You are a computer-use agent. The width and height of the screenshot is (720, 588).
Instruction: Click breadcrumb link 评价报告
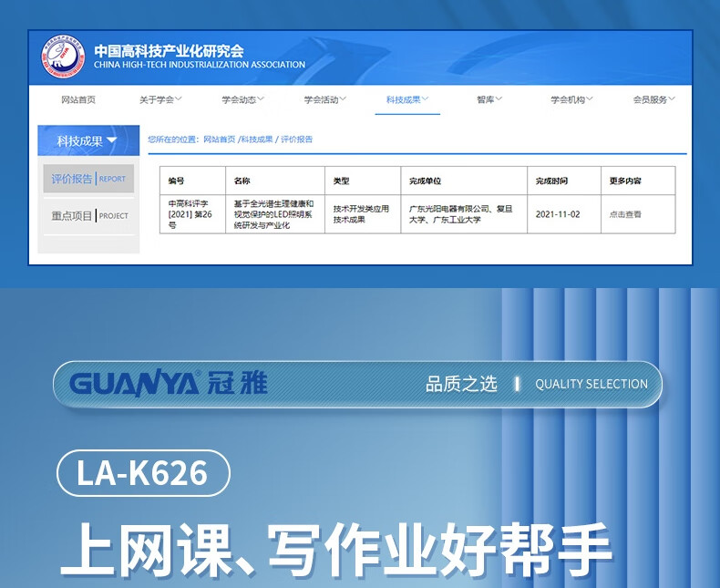[296, 139]
